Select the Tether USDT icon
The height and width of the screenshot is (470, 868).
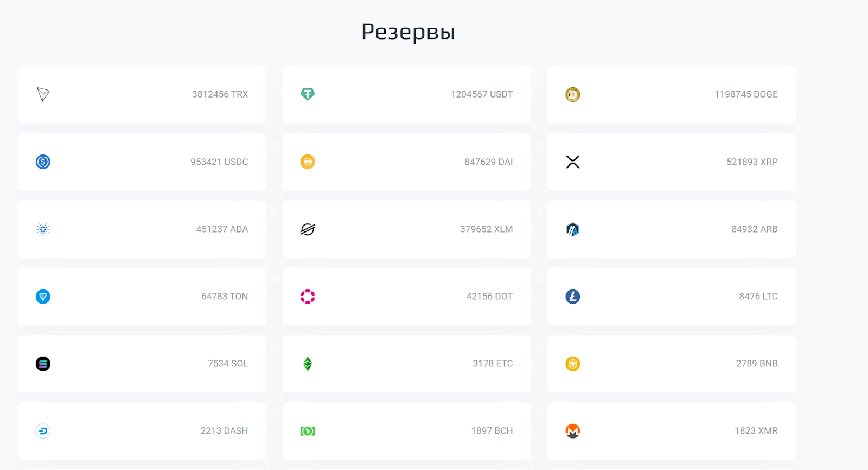tap(308, 94)
